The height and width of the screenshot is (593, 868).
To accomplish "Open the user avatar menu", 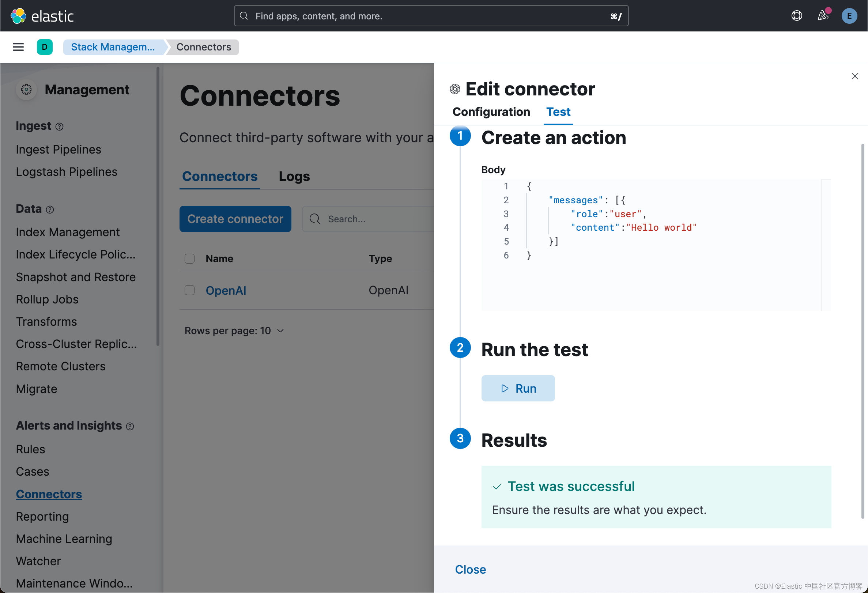I will click(849, 16).
